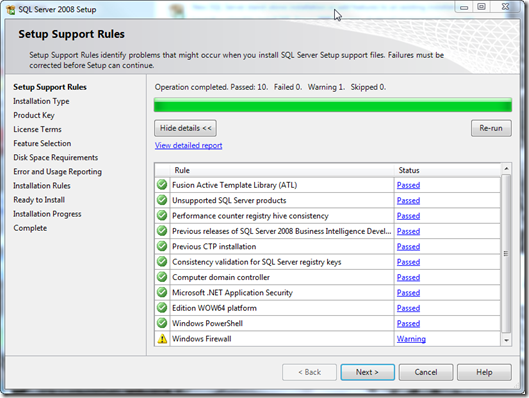Select Installation Rules step in sidebar

click(42, 186)
